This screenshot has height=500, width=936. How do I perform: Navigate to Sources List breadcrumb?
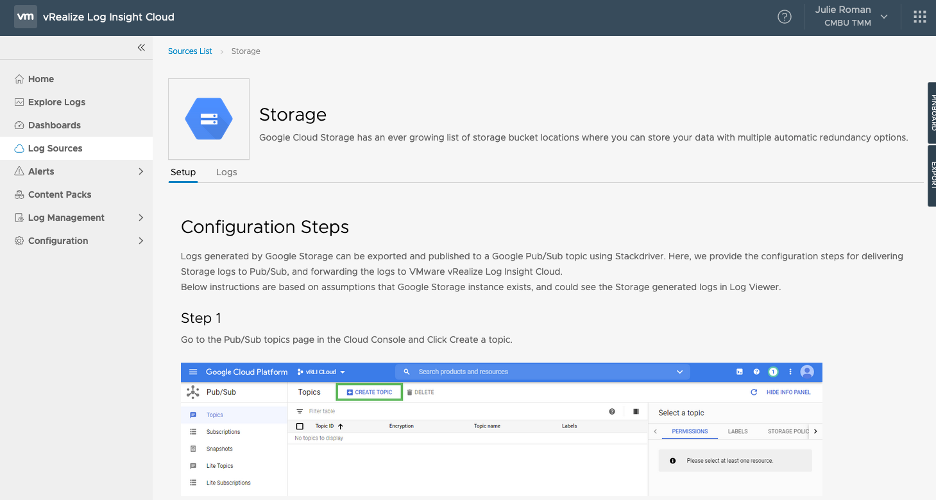tap(190, 51)
